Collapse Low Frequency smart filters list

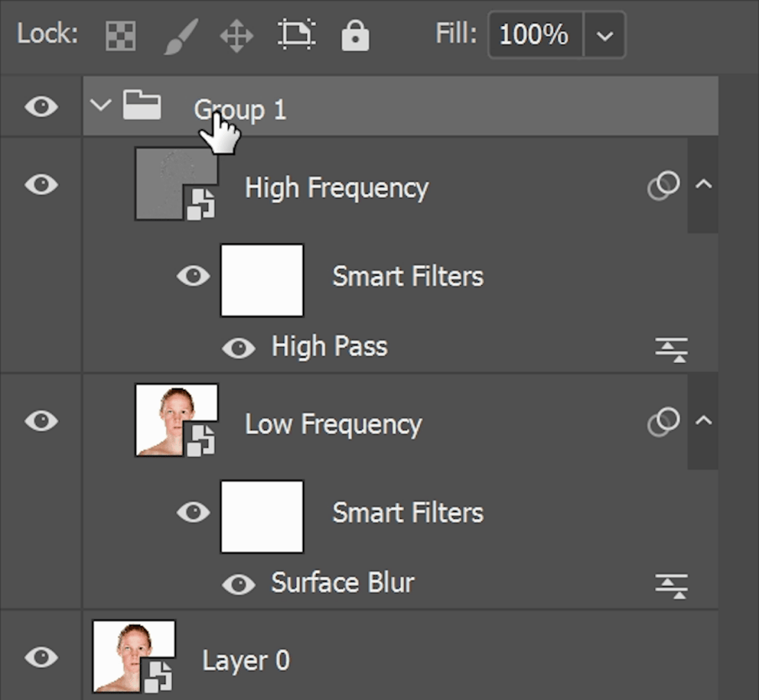pyautogui.click(x=703, y=421)
